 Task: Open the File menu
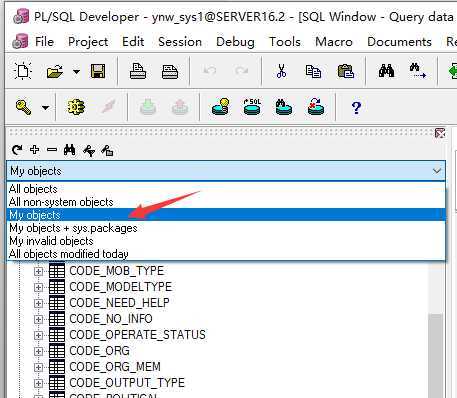[44, 42]
